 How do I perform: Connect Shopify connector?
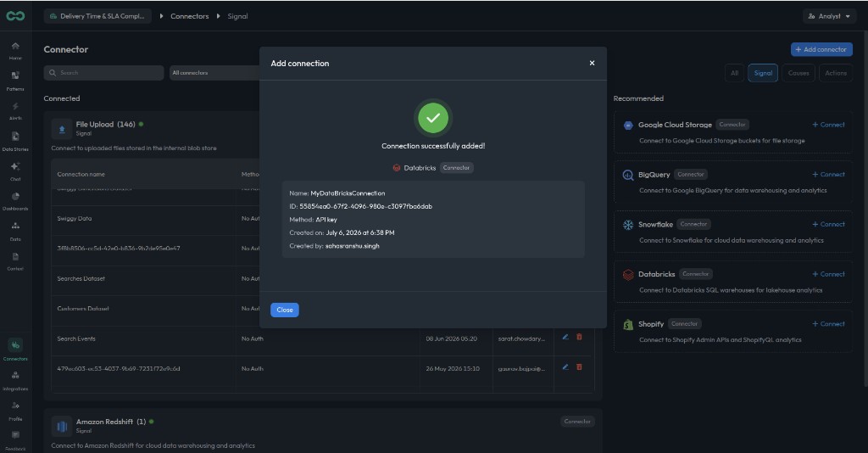coord(828,324)
